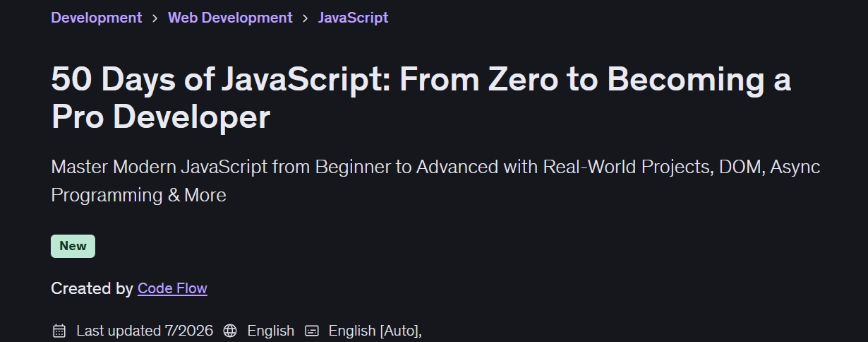The height and width of the screenshot is (342, 868).
Task: Click Pro Developer in the title
Action: (161, 117)
